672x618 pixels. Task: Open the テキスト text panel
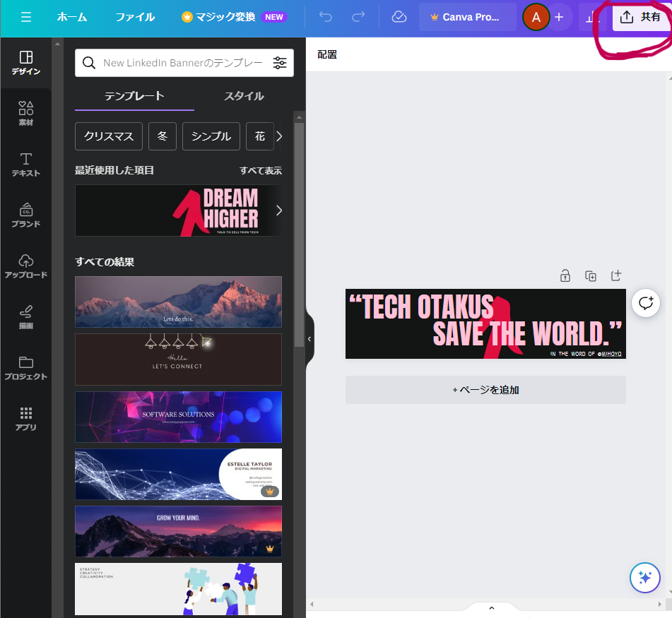tap(26, 165)
